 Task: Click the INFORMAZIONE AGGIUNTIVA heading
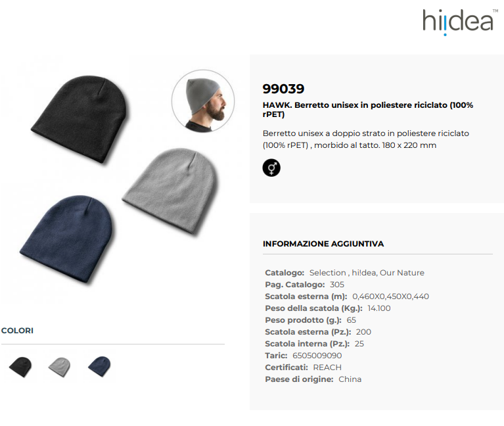click(x=323, y=244)
